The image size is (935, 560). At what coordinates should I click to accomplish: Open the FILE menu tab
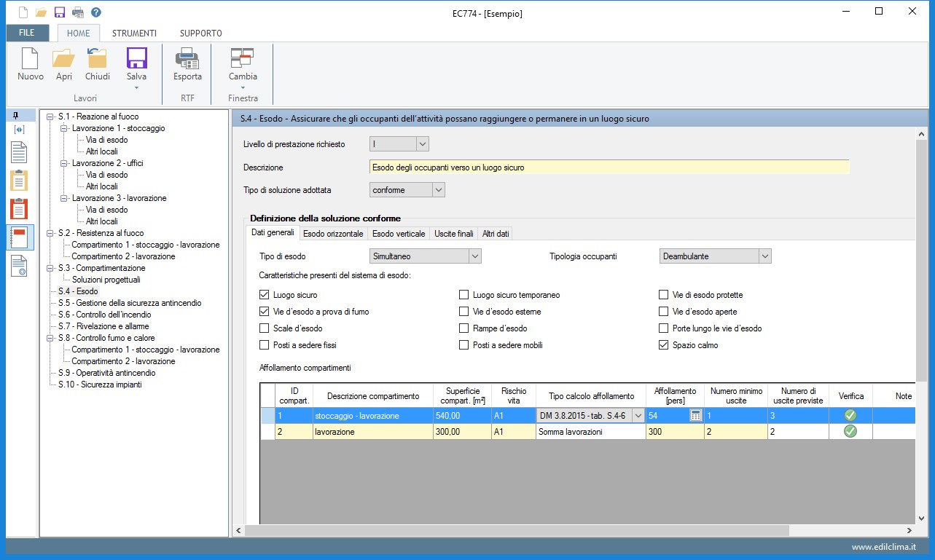point(27,33)
